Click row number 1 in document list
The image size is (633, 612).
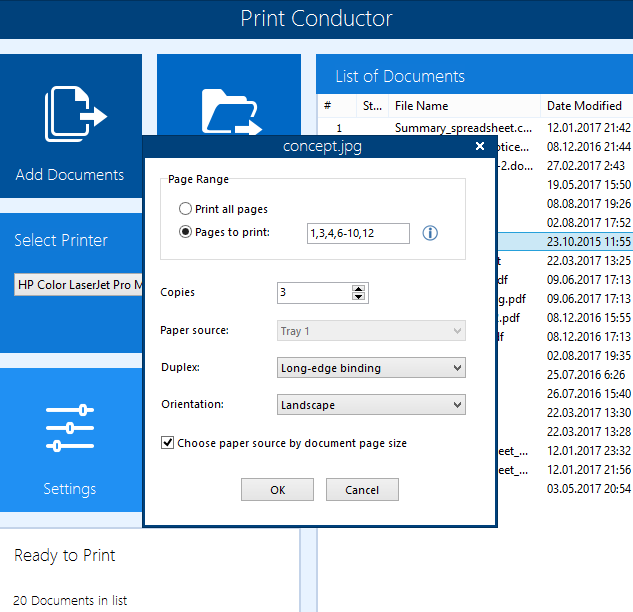pos(339,128)
